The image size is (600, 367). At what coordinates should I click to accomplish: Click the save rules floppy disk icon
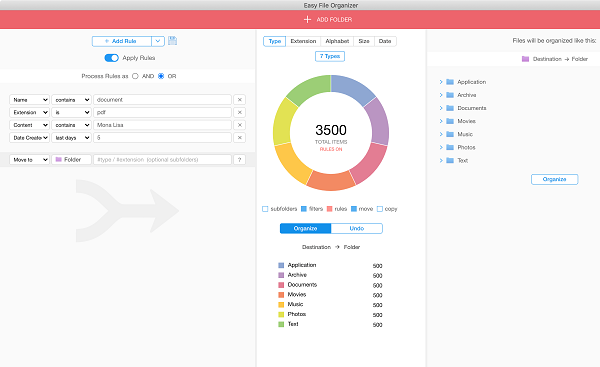(x=173, y=41)
